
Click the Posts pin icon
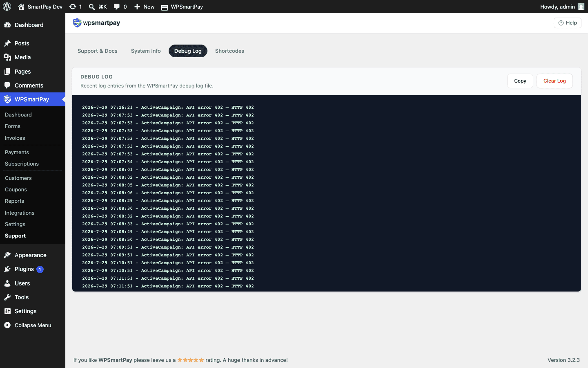click(x=7, y=43)
